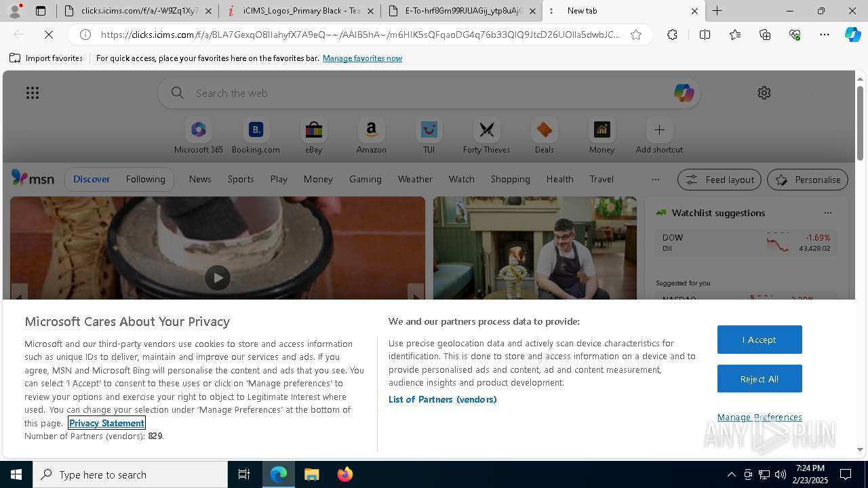Stop loading the page

pos(49,35)
